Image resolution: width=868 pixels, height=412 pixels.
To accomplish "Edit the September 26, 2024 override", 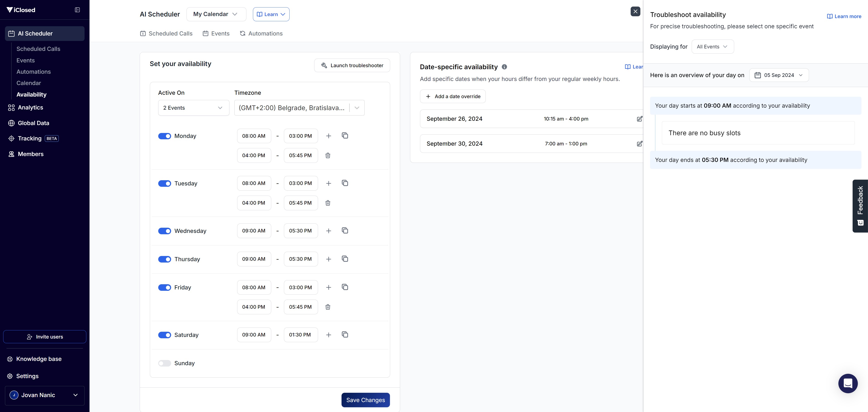I will (x=639, y=119).
